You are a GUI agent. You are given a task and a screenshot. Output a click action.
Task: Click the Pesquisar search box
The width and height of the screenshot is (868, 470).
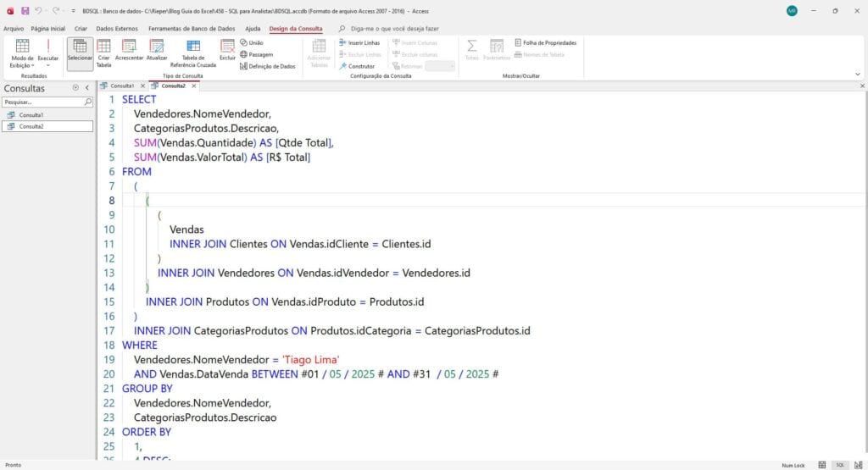[42, 102]
